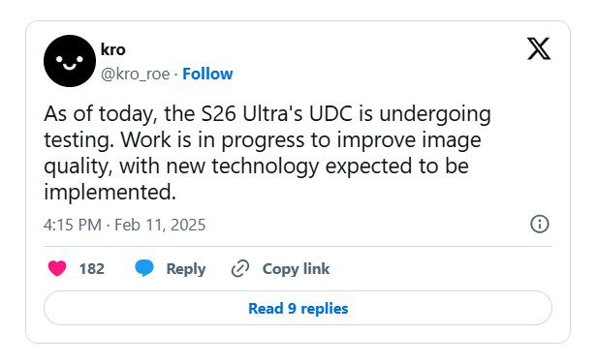Viewport: 597px width, 364px height.
Task: Click the word implemented in tweet
Action: 110,192
